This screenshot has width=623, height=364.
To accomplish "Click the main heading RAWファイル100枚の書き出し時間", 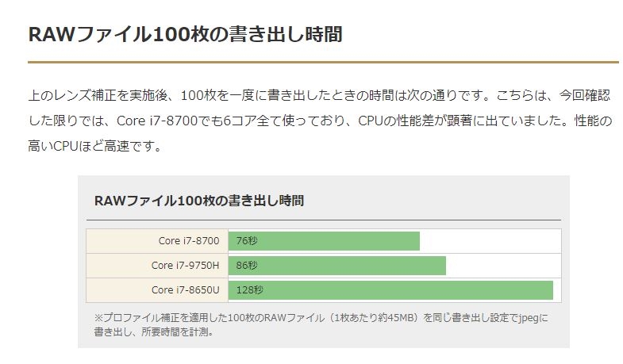I will [x=185, y=35].
